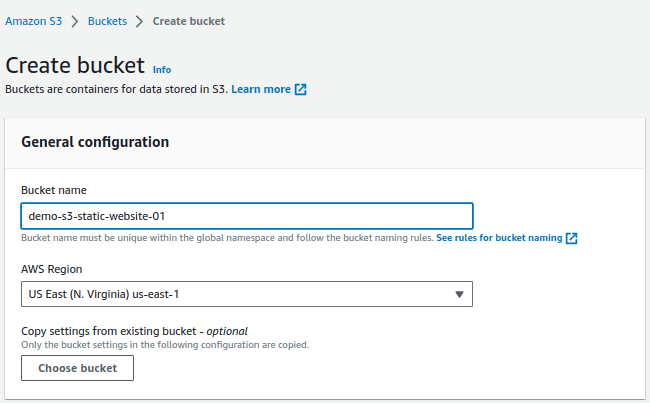Click the external link icon after bucket naming rules
The image size is (650, 403).
[572, 238]
